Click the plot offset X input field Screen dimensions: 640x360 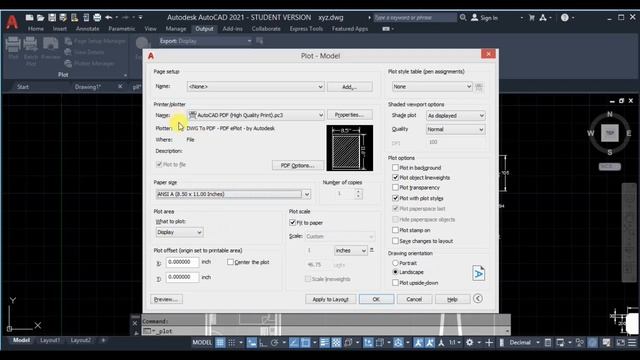pos(182,262)
